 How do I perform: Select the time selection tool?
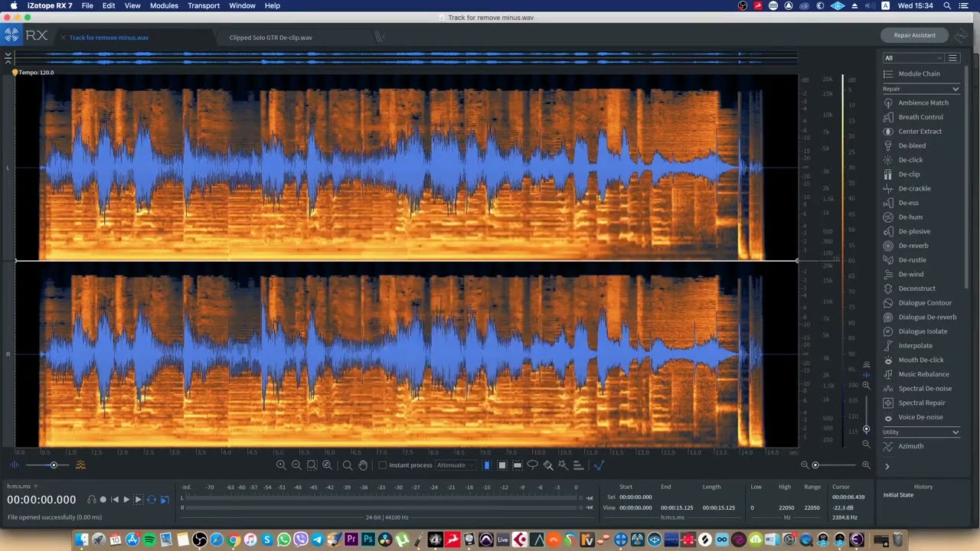[x=487, y=465]
